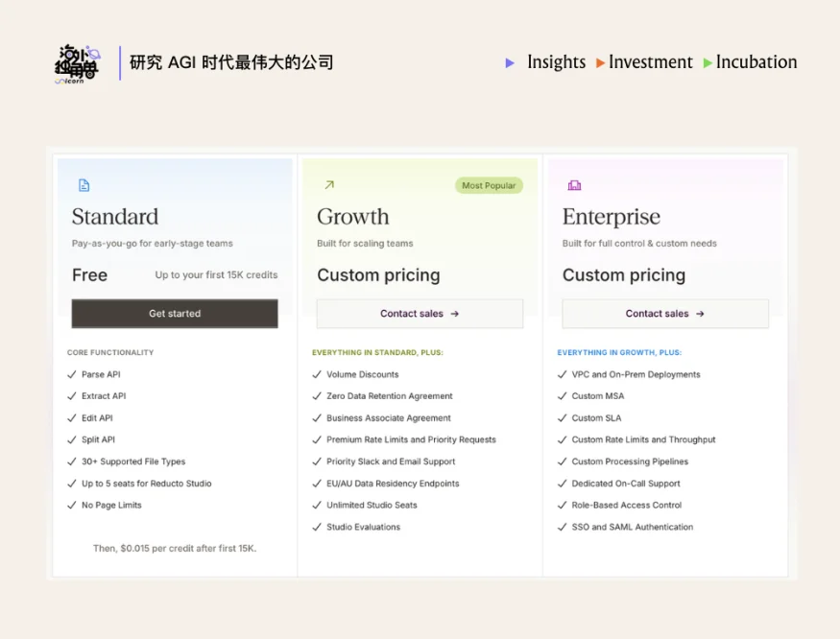Click the document icon above Standard plan
840x639 pixels.
tap(84, 184)
